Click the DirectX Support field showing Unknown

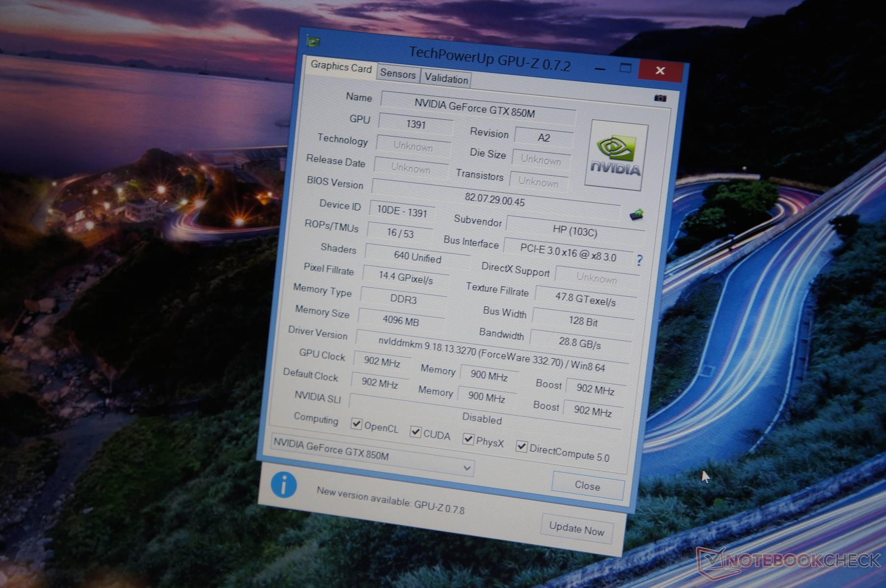point(596,278)
